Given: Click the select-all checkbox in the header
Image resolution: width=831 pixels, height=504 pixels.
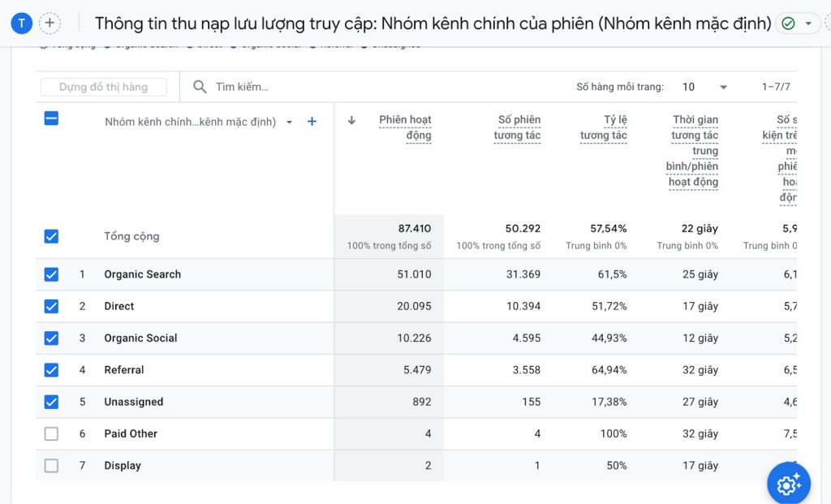Looking at the screenshot, I should click(51, 118).
